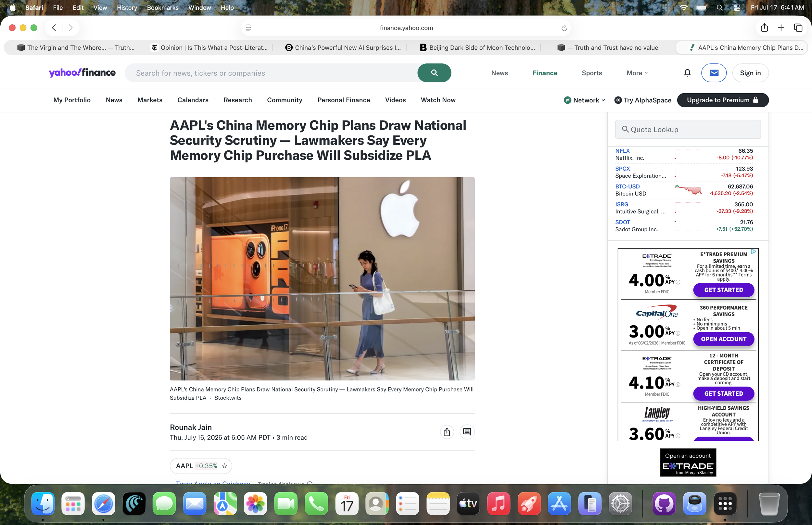Open the Yahoo Mail envelope icon

click(x=714, y=73)
